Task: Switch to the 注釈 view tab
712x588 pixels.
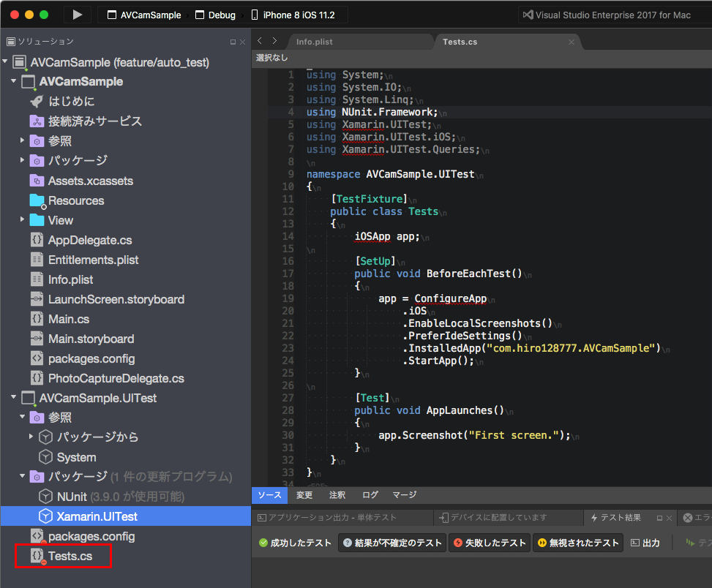Action: coord(337,495)
